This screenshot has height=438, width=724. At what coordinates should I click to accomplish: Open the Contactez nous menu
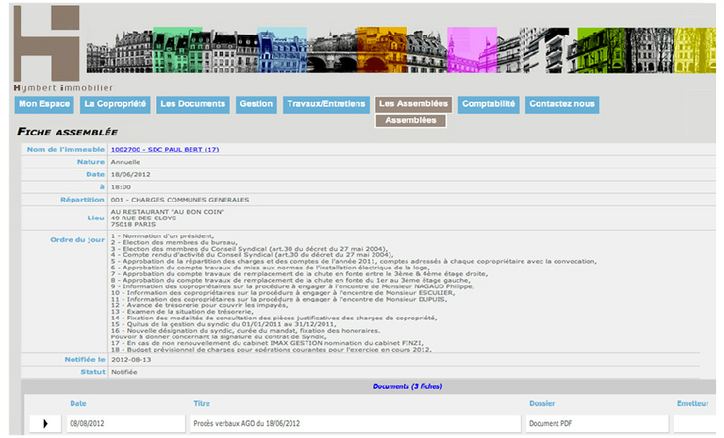[x=562, y=104]
